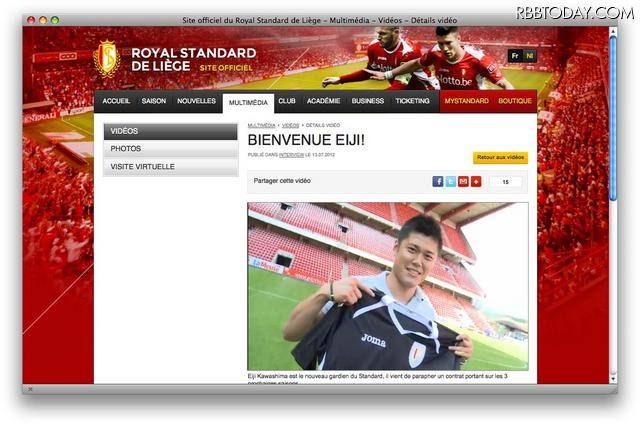Go to the Boutique shop tab
640x425 pixels.
pyautogui.click(x=515, y=101)
